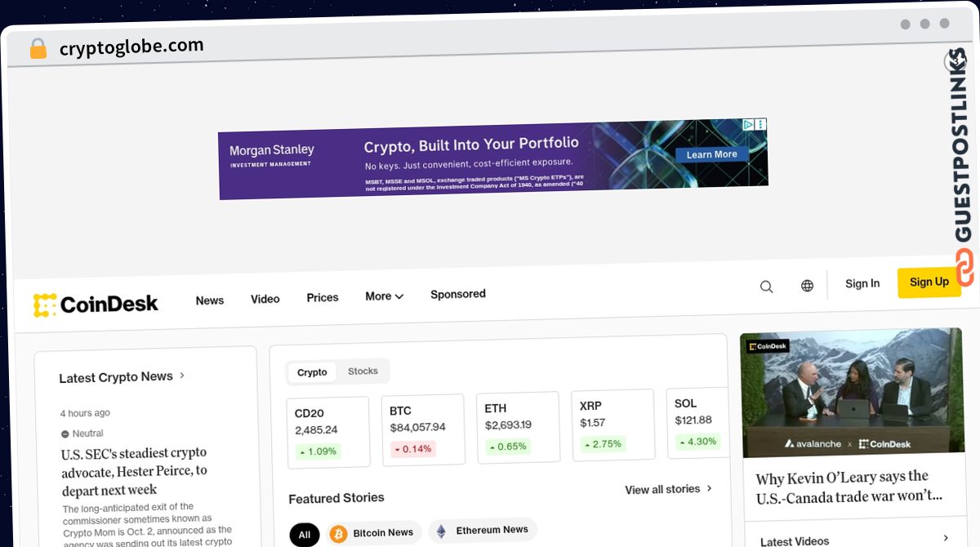This screenshot has height=547, width=980.
Task: Click the padlock icon in address bar
Action: pyautogui.click(x=38, y=49)
